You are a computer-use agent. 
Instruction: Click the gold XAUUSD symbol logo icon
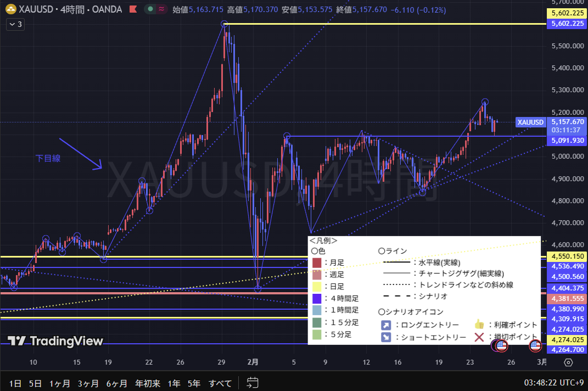(10, 9)
